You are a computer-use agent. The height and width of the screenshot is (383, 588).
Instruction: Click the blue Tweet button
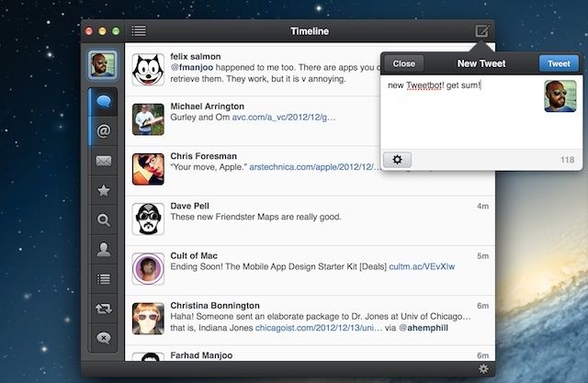559,63
